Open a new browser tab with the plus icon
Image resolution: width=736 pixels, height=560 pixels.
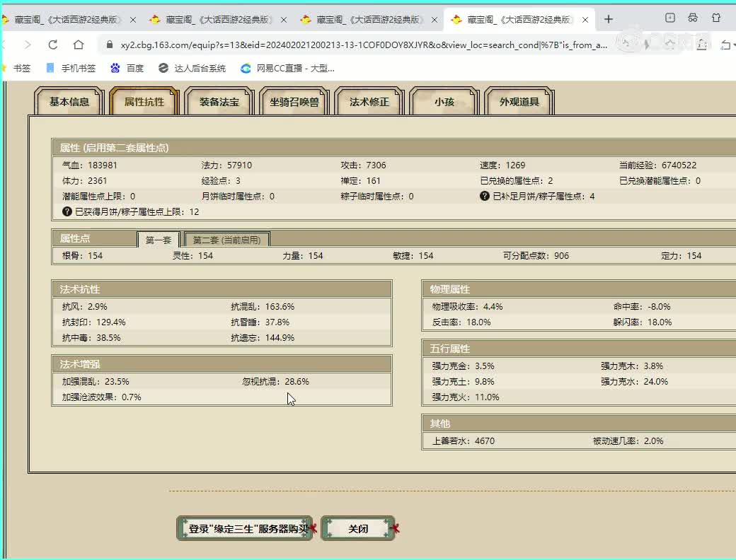609,19
